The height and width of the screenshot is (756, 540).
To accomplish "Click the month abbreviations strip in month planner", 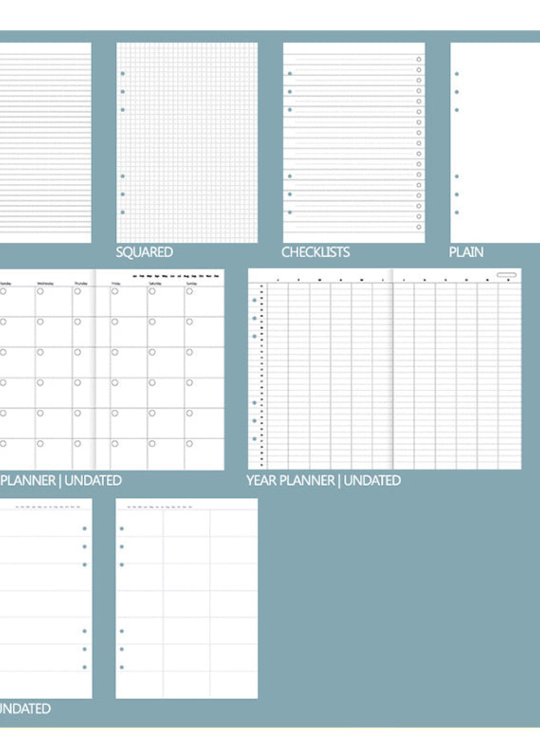I will coord(176,276).
